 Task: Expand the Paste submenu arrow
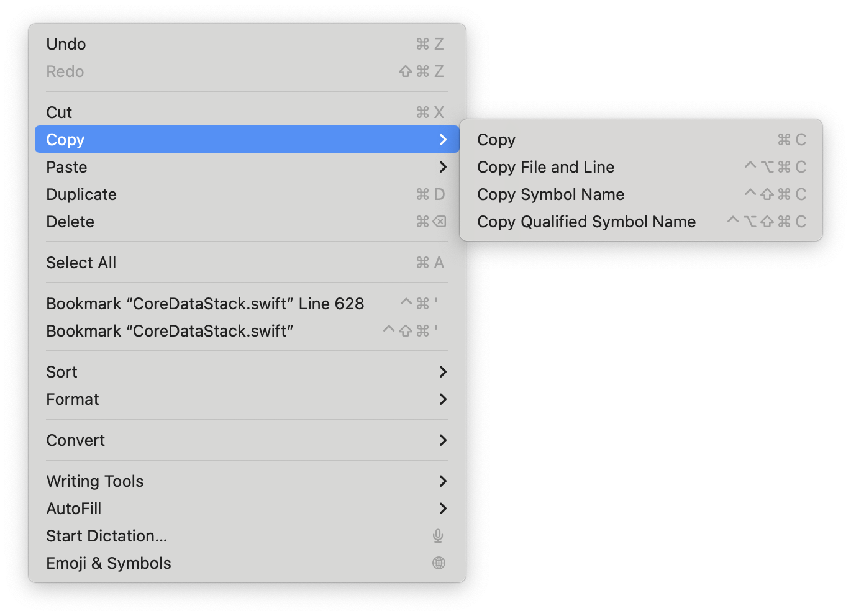(442, 167)
